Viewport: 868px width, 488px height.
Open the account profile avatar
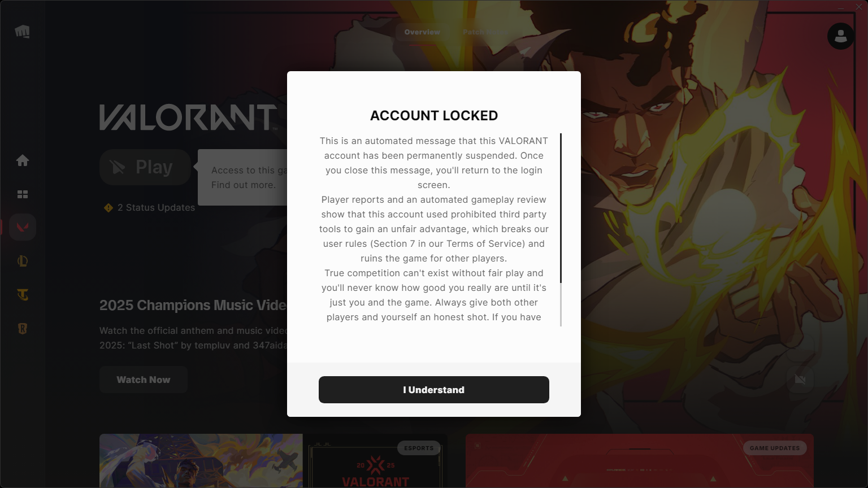point(841,36)
